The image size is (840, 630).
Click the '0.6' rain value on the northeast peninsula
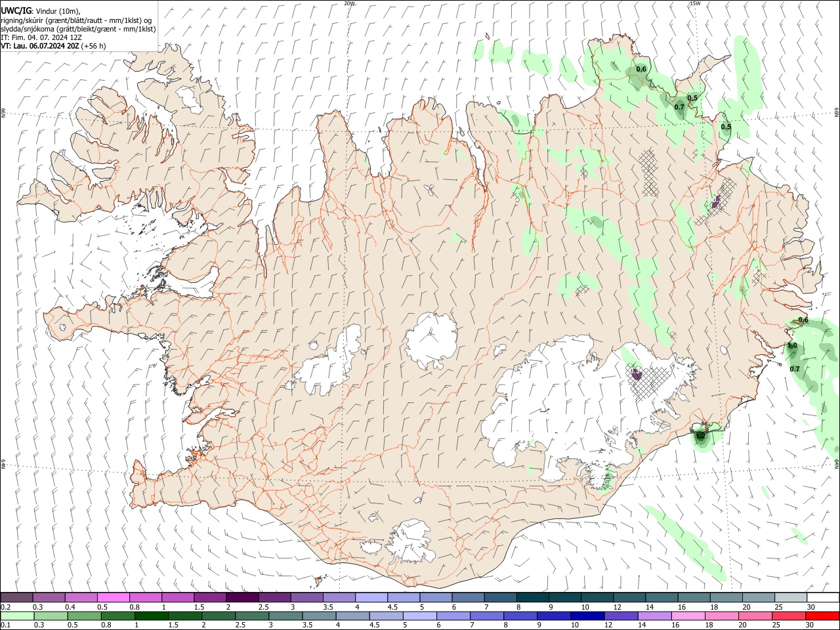click(x=641, y=70)
